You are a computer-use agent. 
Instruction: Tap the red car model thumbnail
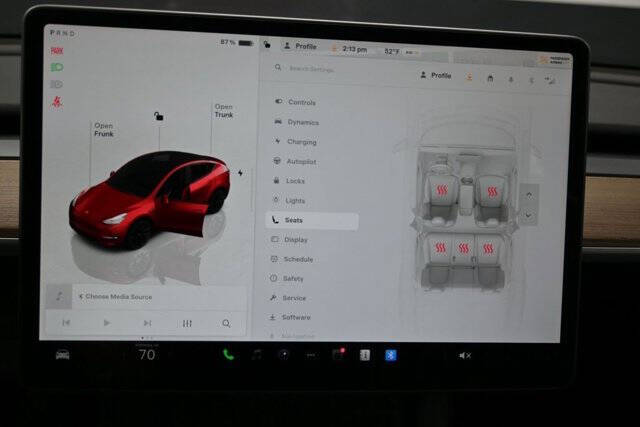point(149,200)
